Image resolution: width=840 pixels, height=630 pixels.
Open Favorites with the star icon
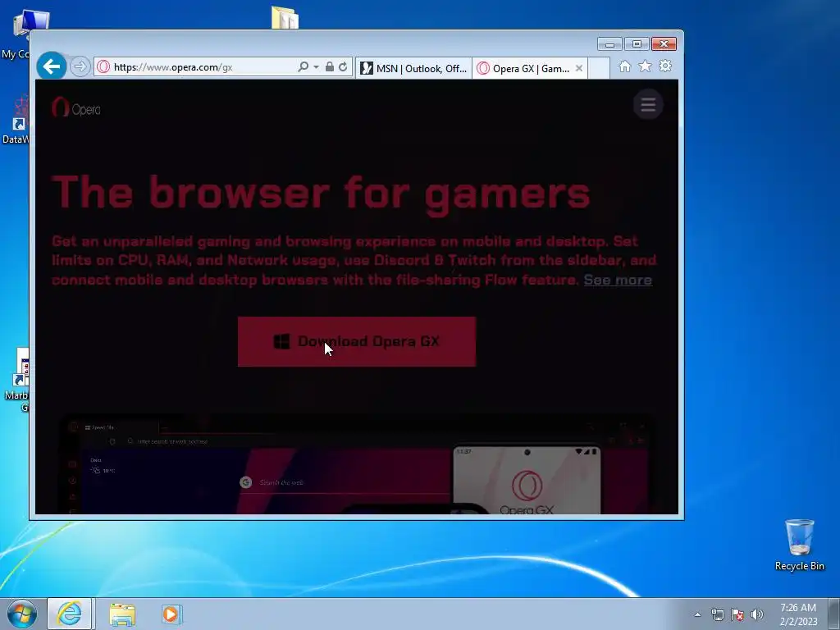[x=645, y=66]
